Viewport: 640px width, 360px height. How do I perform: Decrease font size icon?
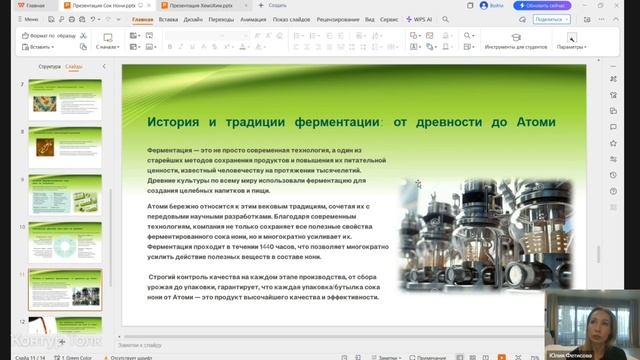[x=269, y=36]
